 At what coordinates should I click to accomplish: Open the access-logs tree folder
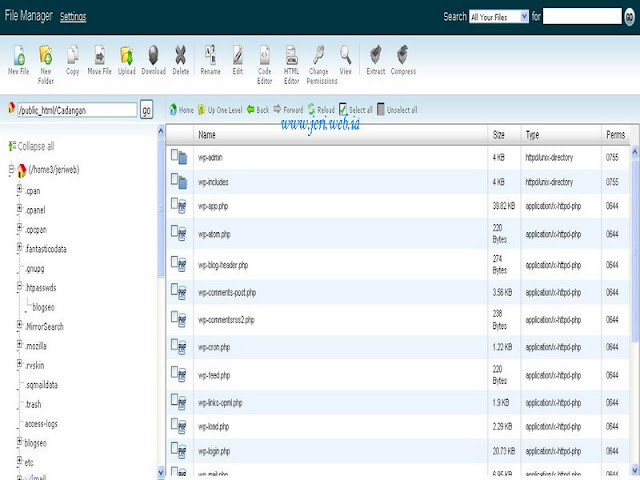(41, 424)
